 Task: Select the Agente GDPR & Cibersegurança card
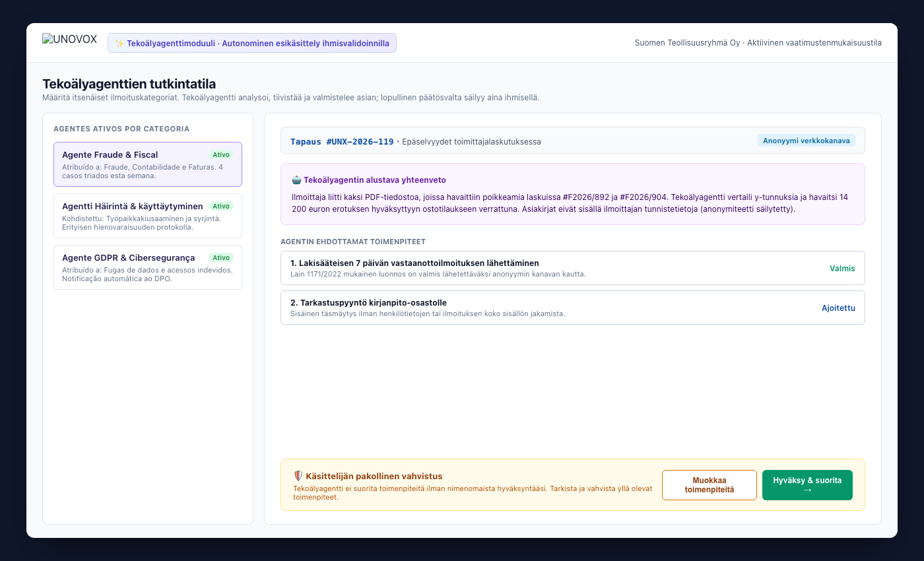(x=148, y=267)
